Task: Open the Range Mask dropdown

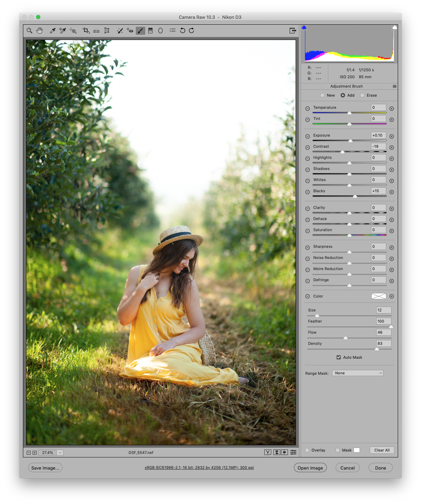Action: [x=358, y=373]
